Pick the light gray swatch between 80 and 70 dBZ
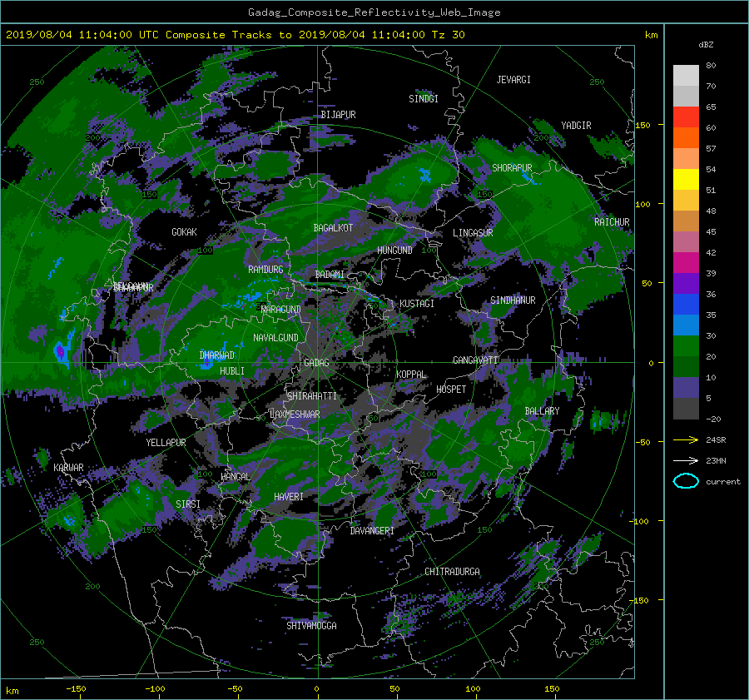749x700 pixels. [x=686, y=75]
